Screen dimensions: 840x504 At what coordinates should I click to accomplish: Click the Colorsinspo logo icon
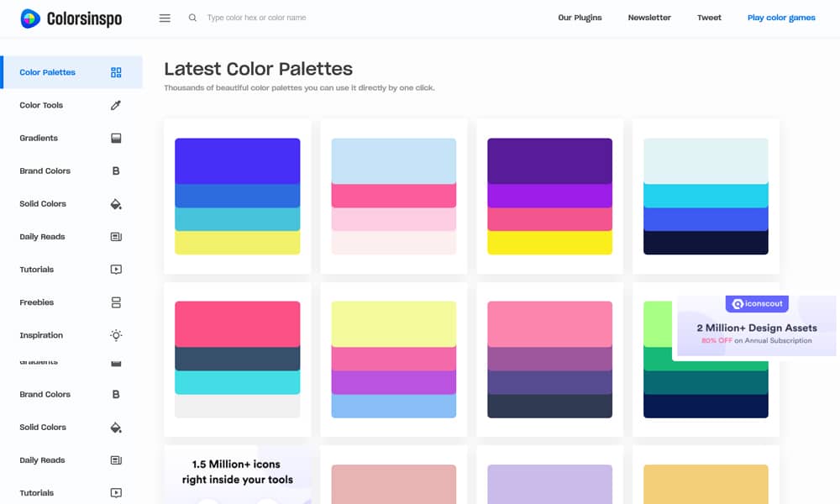pos(30,18)
